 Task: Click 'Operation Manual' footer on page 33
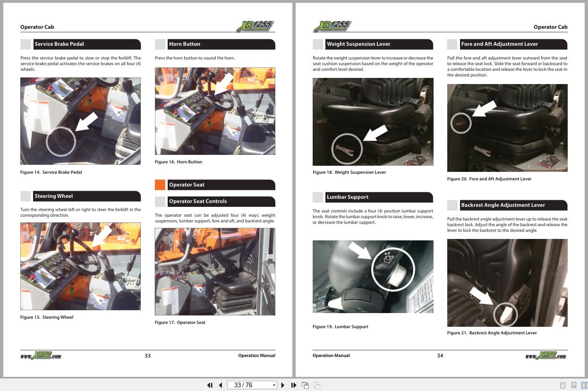tap(256, 356)
